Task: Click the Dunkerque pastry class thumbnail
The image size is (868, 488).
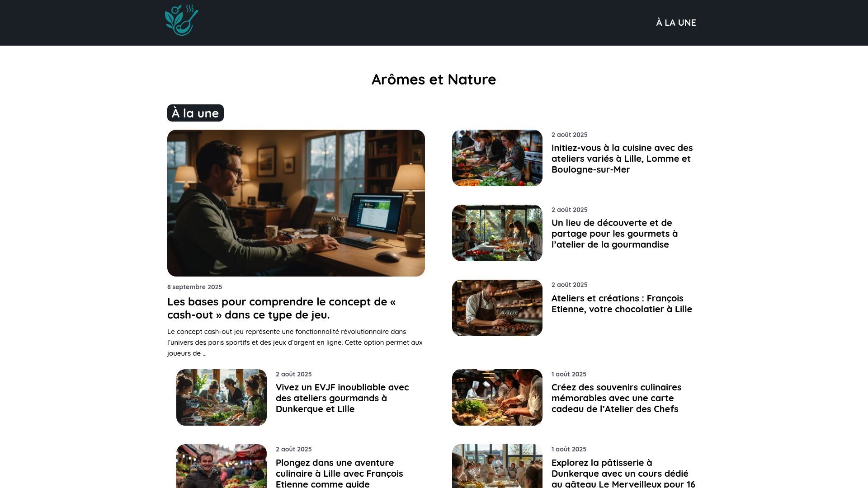Action: coord(497,466)
